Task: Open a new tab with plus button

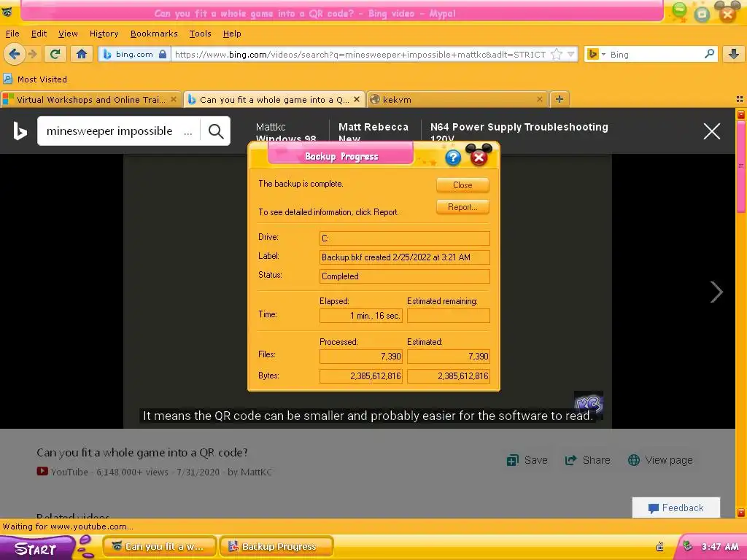Action: point(560,99)
